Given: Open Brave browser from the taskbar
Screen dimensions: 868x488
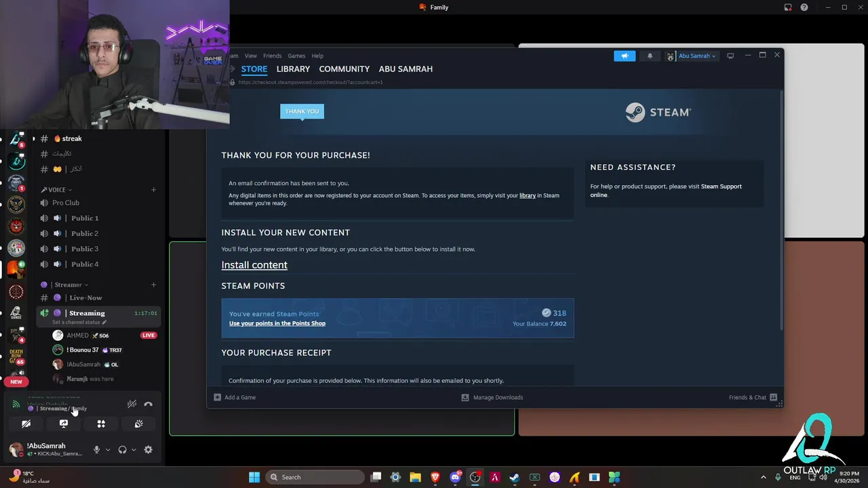Looking at the screenshot, I should (x=435, y=477).
